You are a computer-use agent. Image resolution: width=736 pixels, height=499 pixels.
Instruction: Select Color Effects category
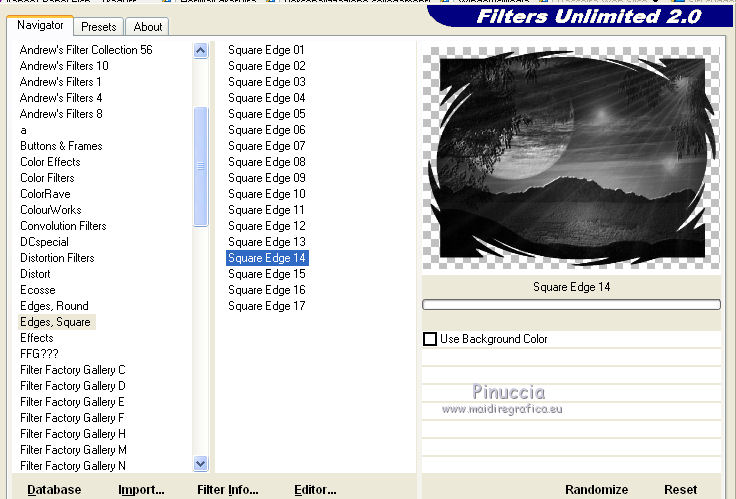point(50,162)
